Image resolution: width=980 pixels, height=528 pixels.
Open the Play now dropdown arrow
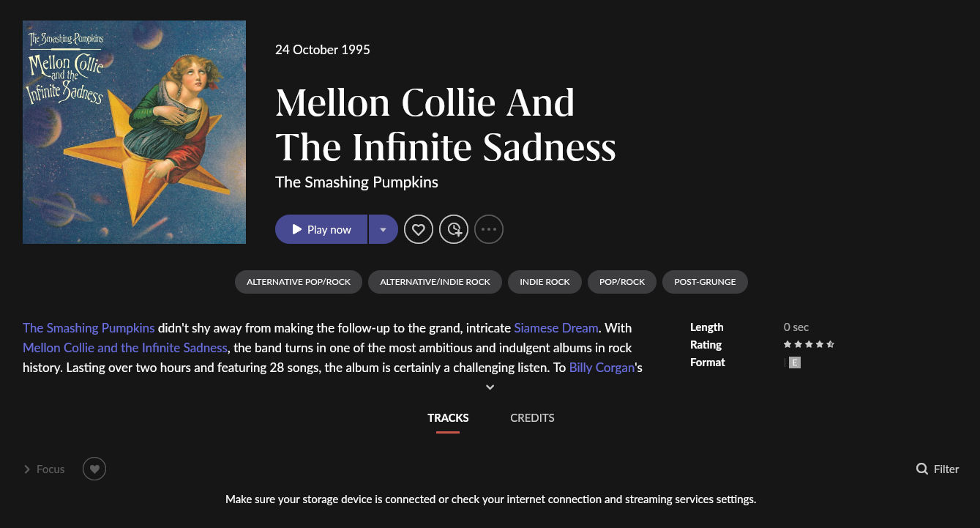pyautogui.click(x=383, y=229)
